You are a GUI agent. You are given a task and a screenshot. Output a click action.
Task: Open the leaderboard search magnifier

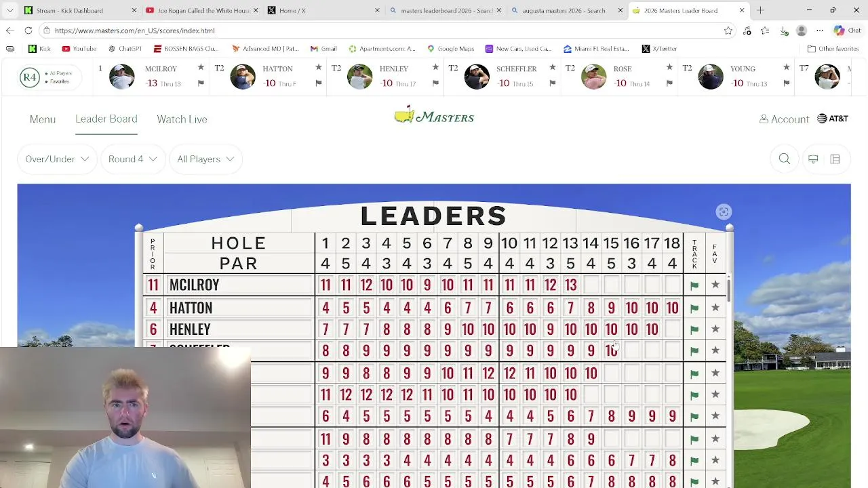[x=784, y=159]
